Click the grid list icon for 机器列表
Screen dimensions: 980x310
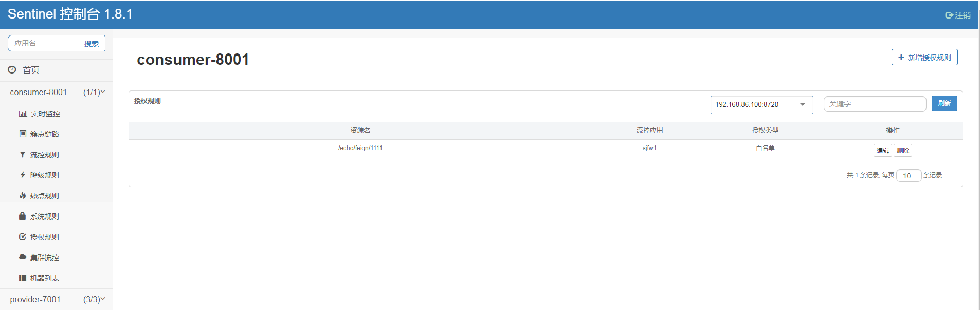coord(23,278)
